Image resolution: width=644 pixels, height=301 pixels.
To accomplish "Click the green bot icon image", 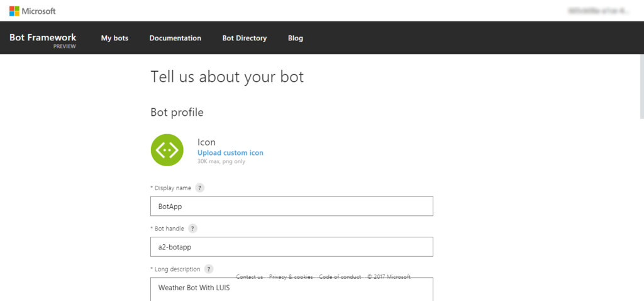I will pyautogui.click(x=167, y=150).
